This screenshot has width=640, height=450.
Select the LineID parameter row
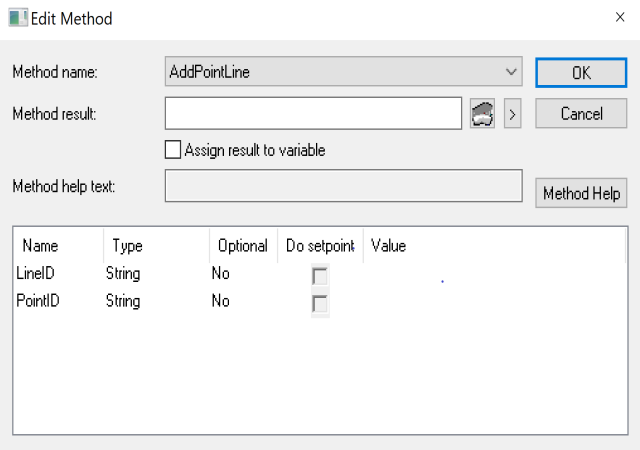click(320, 274)
